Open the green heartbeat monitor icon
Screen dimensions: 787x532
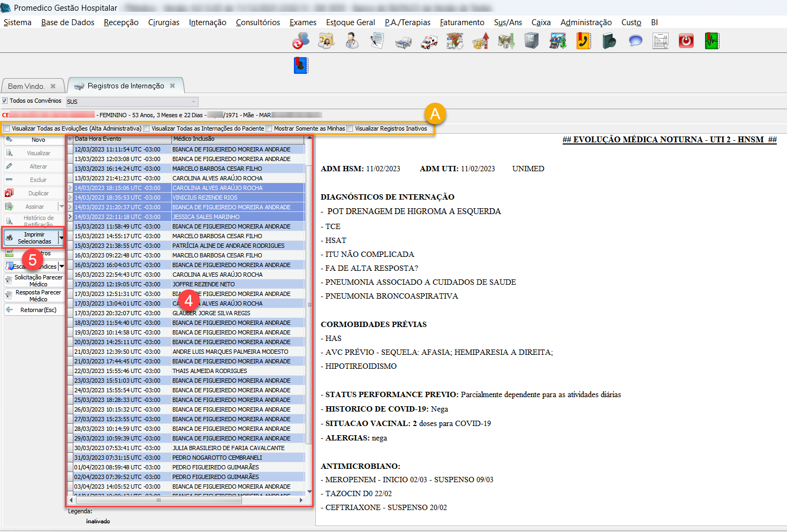click(712, 41)
